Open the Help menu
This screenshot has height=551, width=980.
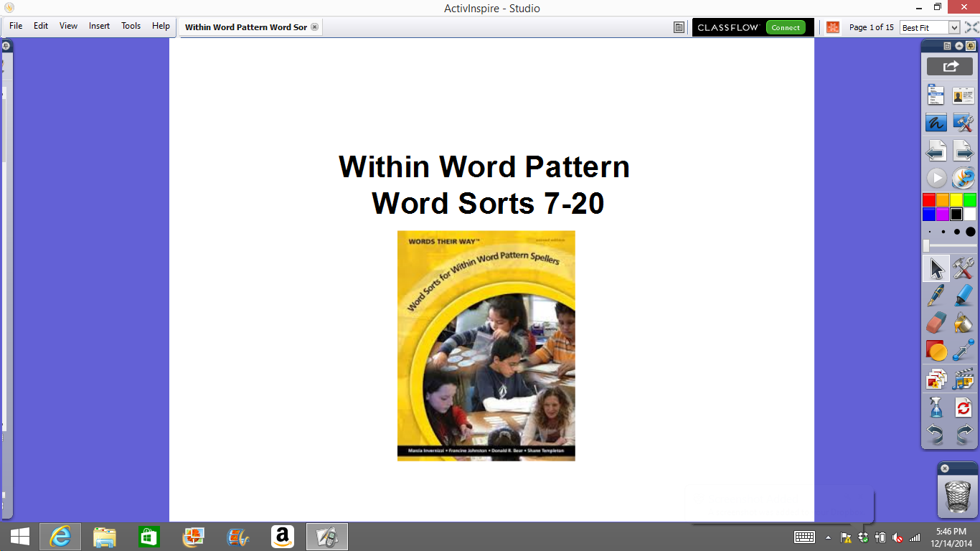point(161,26)
